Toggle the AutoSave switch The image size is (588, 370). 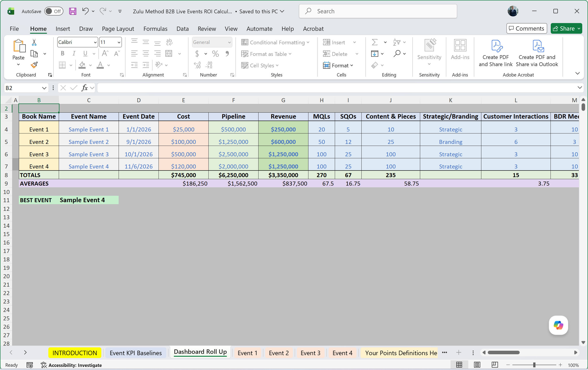[54, 11]
